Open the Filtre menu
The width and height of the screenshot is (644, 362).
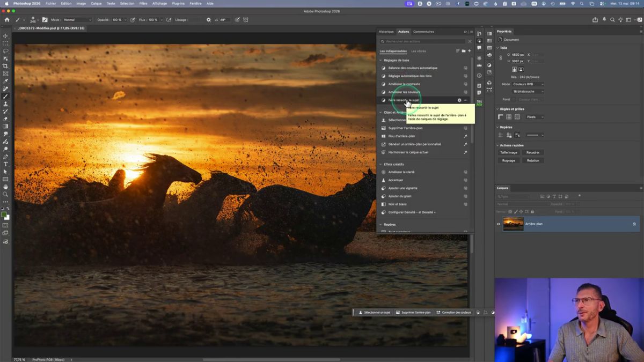point(143,3)
